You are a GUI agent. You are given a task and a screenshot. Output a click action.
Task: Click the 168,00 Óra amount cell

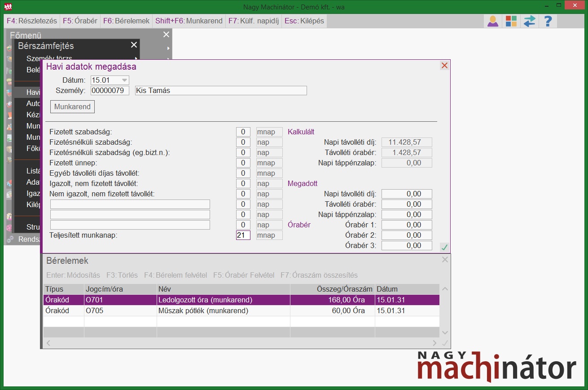tap(333, 300)
